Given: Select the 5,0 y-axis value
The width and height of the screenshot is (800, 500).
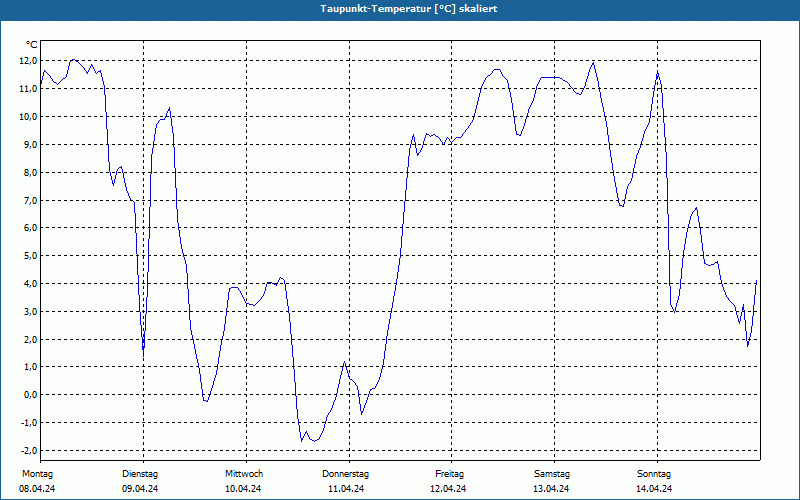Looking at the screenshot, I should pos(30,256).
